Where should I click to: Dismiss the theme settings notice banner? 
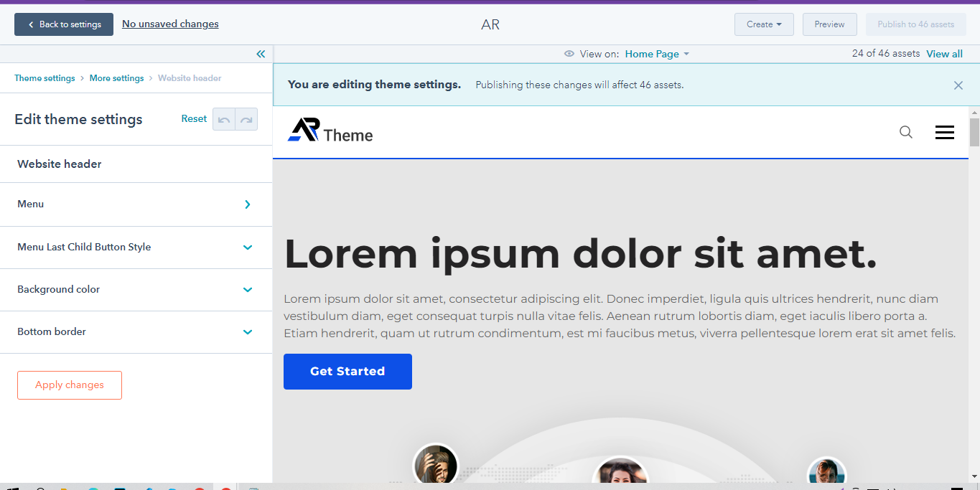(x=958, y=85)
